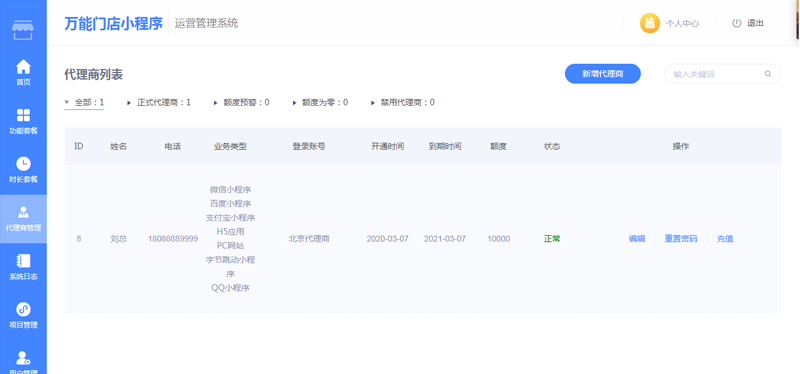This screenshot has height=374, width=800.
Task: Open the 时长套餐 clock icon
Action: [x=23, y=163]
